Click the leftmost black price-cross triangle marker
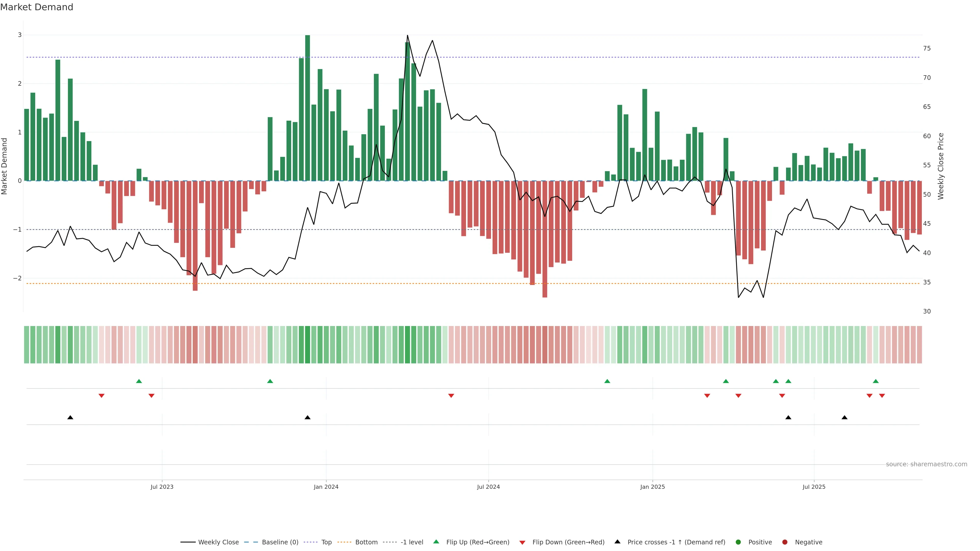Viewport: 980px width, 551px height. click(70, 418)
